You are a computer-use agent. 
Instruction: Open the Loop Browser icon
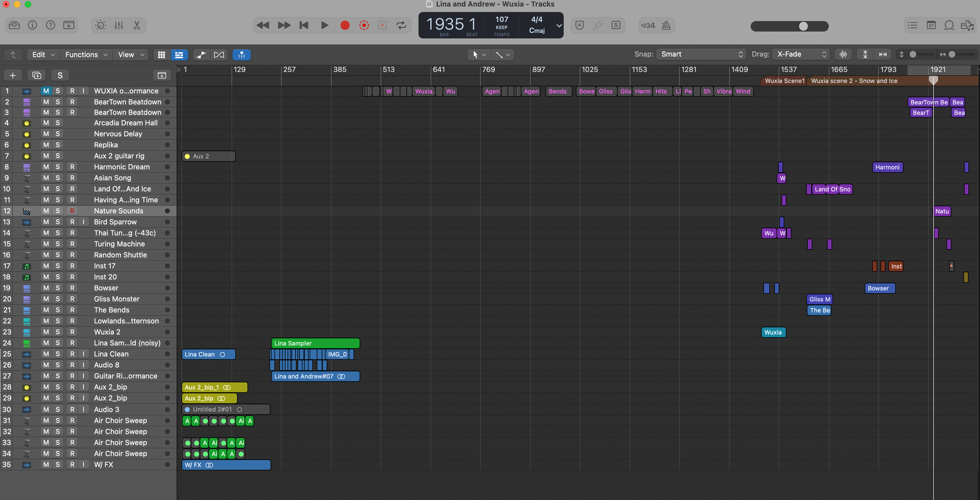click(x=949, y=25)
